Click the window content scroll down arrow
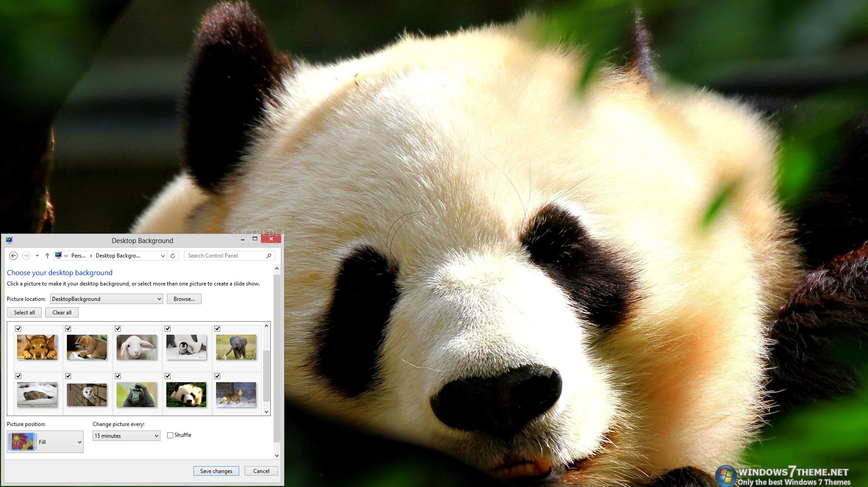 (277, 456)
